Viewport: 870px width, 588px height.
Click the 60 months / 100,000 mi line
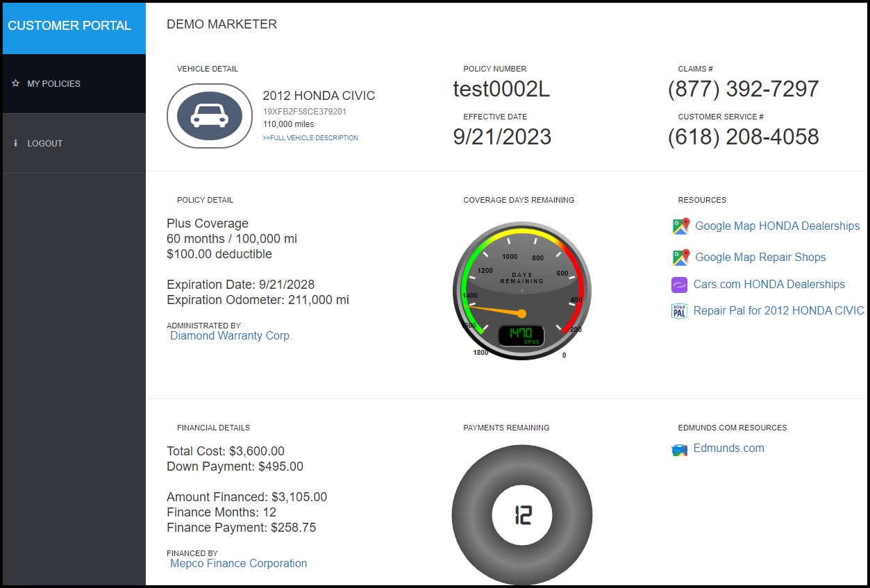click(232, 239)
